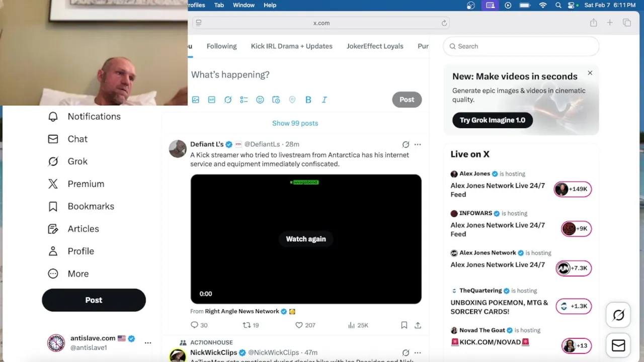Open the Window menu in menu bar
The height and width of the screenshot is (362, 644).
coord(244,5)
